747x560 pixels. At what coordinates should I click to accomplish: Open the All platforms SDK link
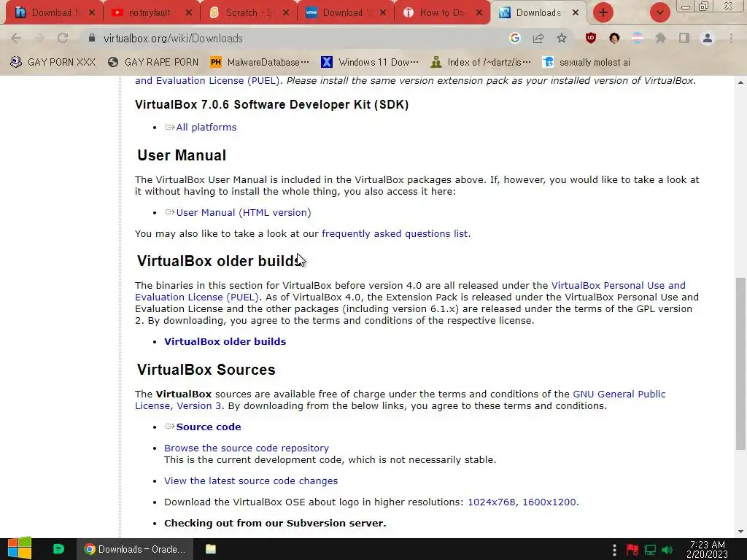pyautogui.click(x=206, y=127)
